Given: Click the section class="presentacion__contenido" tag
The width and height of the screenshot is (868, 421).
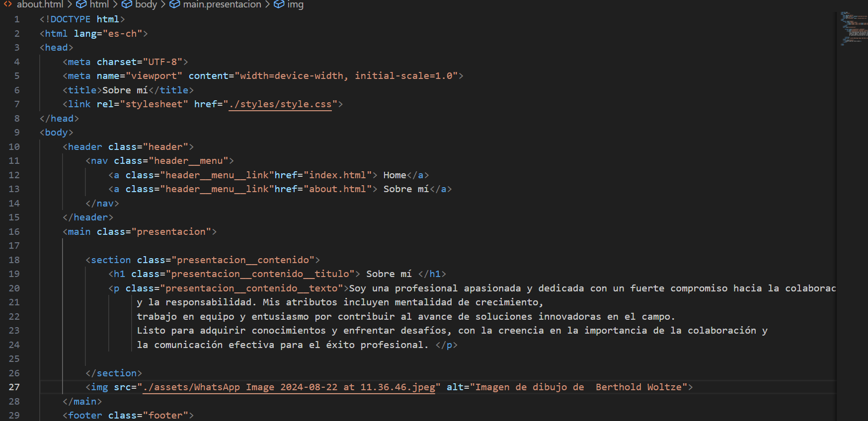Looking at the screenshot, I should point(203,260).
